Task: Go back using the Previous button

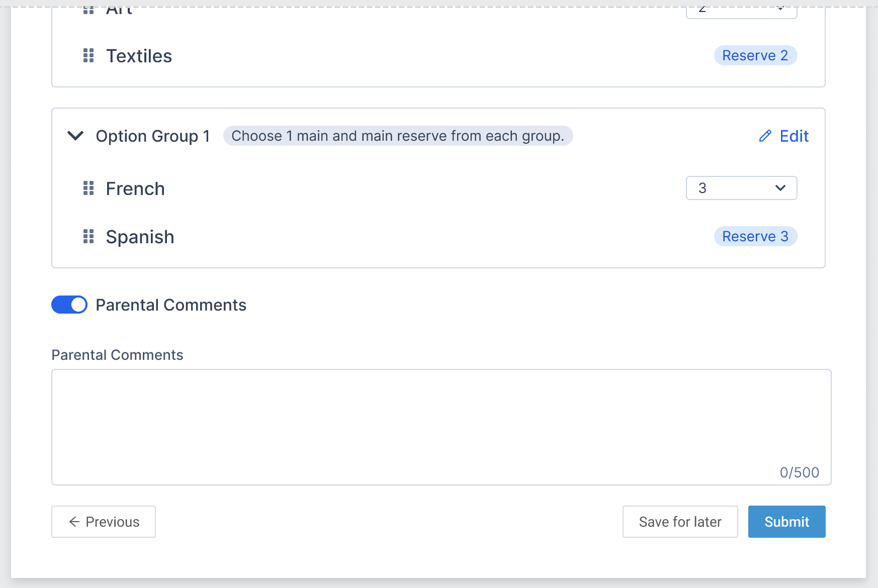Action: (103, 522)
